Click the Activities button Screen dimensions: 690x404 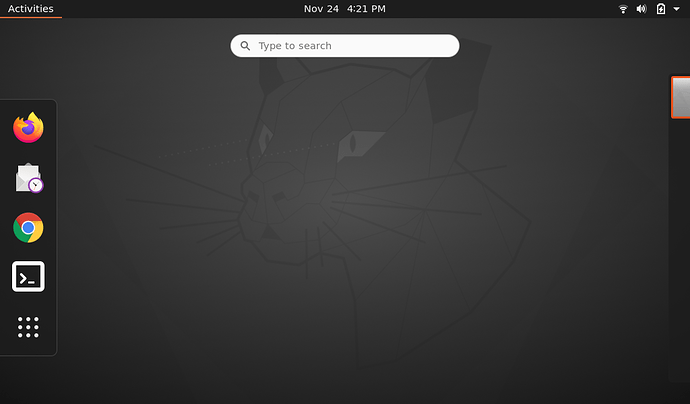click(31, 9)
